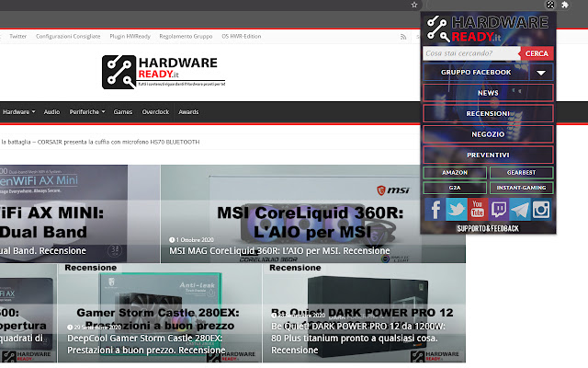Expand the Gruppo Facebook dropdown arrow
This screenshot has width=588, height=368.
pyautogui.click(x=541, y=73)
